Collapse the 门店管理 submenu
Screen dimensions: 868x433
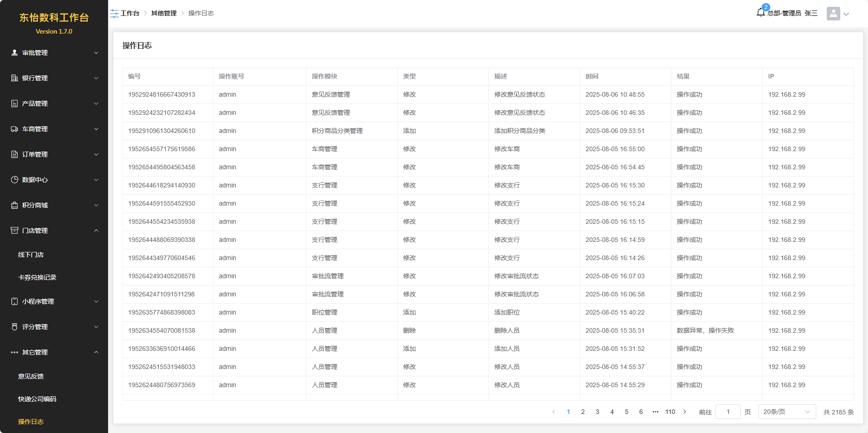[96, 231]
